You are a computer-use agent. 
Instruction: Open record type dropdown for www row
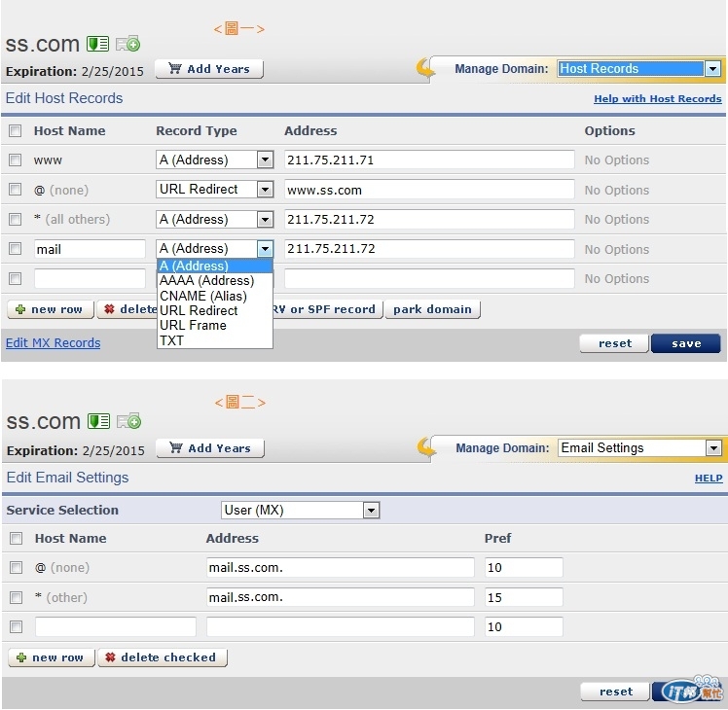point(214,160)
